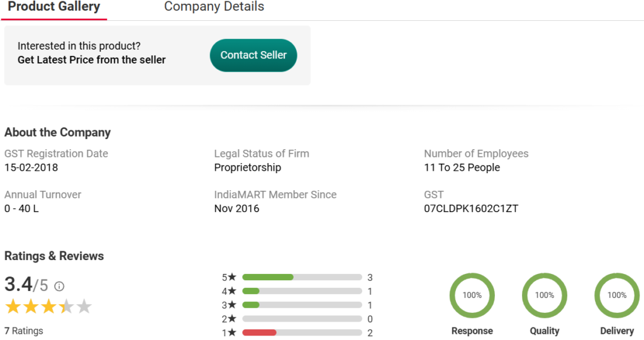Click Get Latest Price from the seller
Screen dimensions: 644x340
(92, 60)
